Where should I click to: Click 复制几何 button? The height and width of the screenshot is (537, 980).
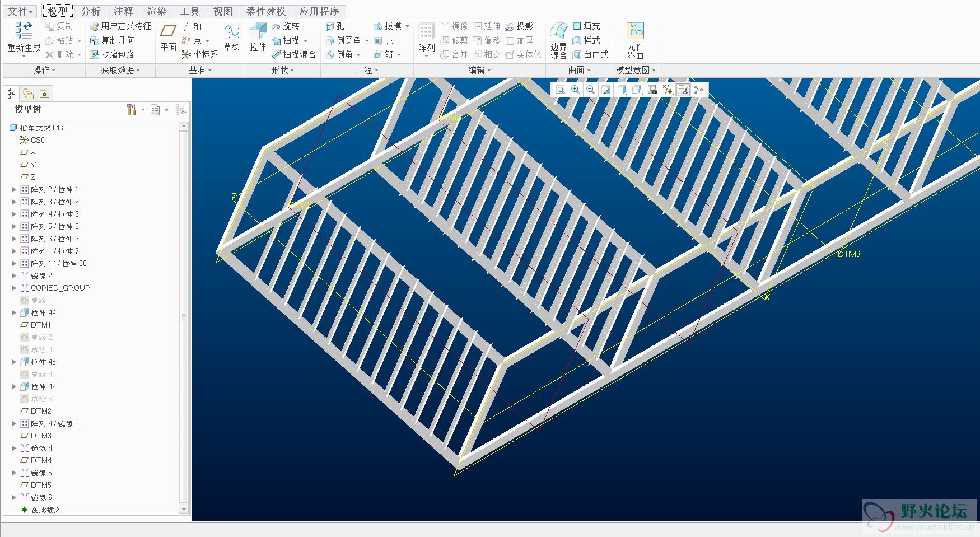click(x=112, y=40)
